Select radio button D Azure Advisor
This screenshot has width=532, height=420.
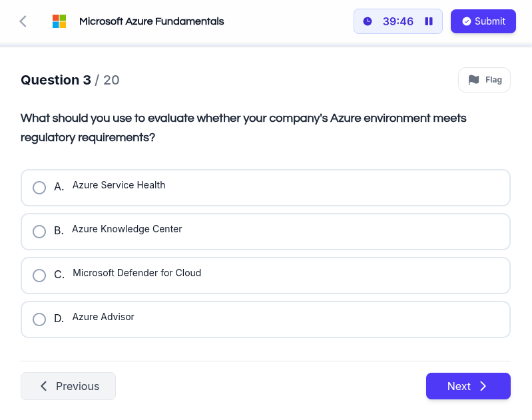click(39, 319)
